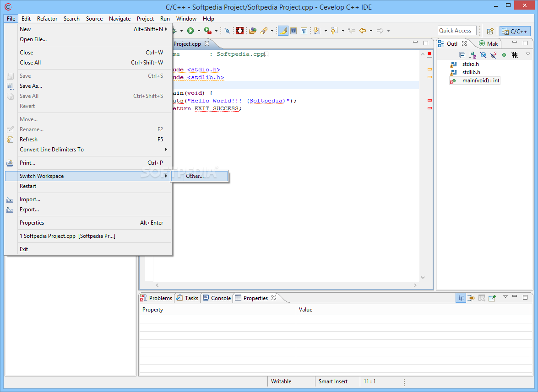Image resolution: width=538 pixels, height=392 pixels.
Task: Toggle Hide Non-Public Members green dot
Action: (504, 55)
